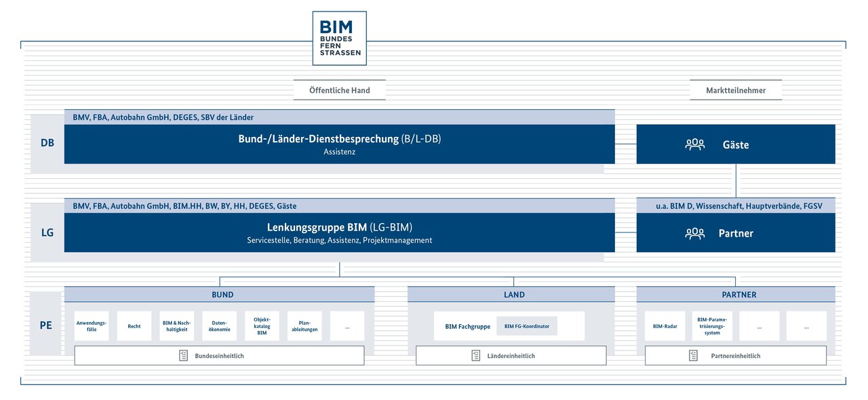Image resolution: width=868 pixels, height=400 pixels.
Task: Expand the ellipsis box beside BIM-Parametrisierungssystem
Action: point(759,325)
